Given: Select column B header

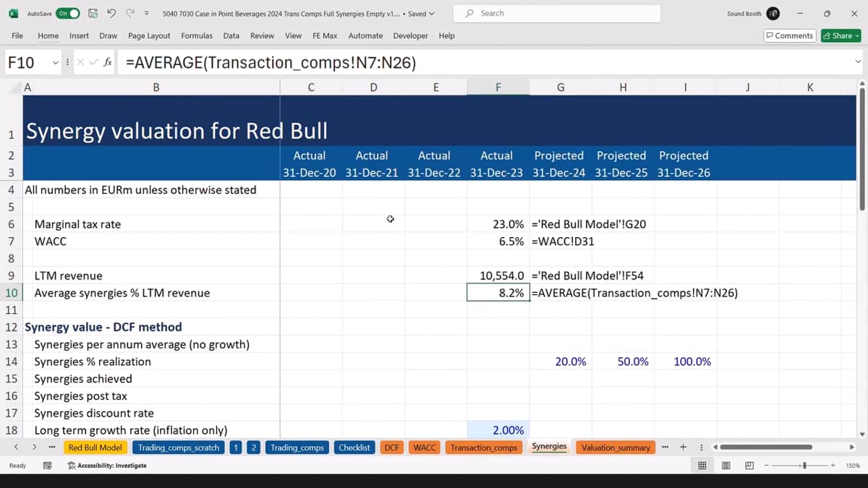Looking at the screenshot, I should 156,87.
